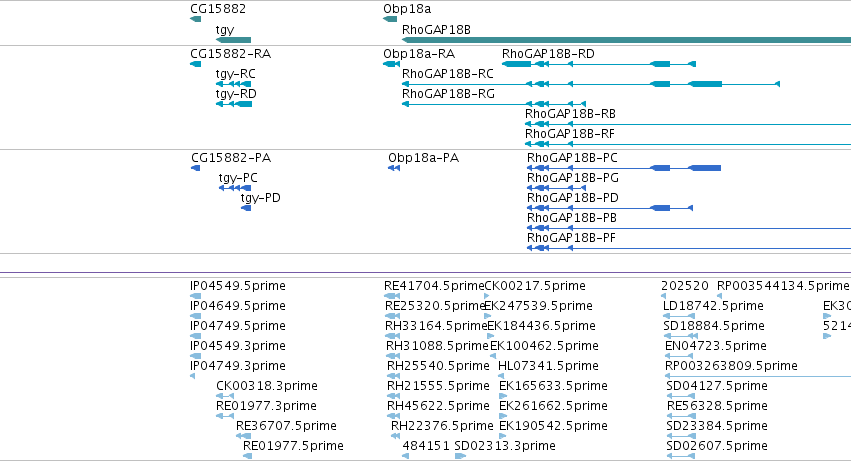Choose transcript label Obp18a-RA
The height and width of the screenshot is (461, 851).
(x=419, y=54)
